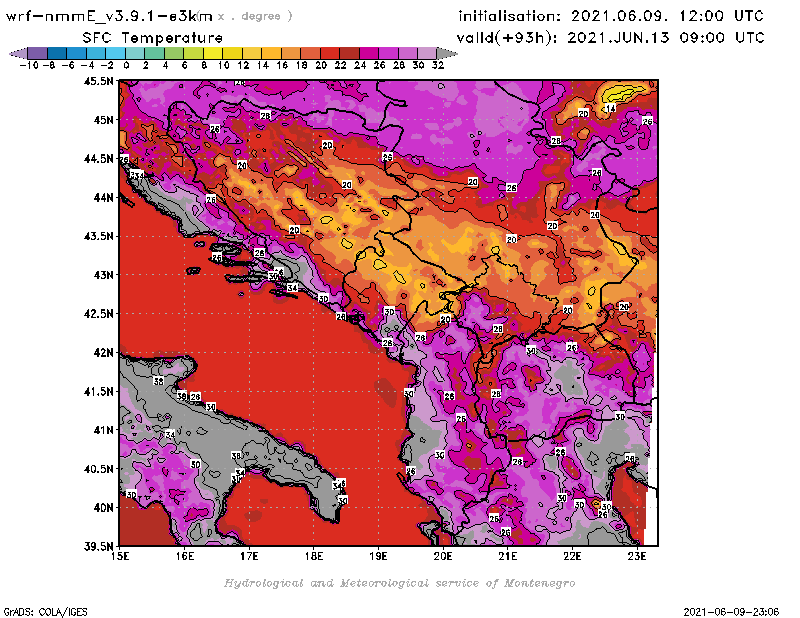Image resolution: width=800 pixels, height=618 pixels.
Task: Click the orange legend swatch between 16 and 18
Action: pyautogui.click(x=291, y=53)
